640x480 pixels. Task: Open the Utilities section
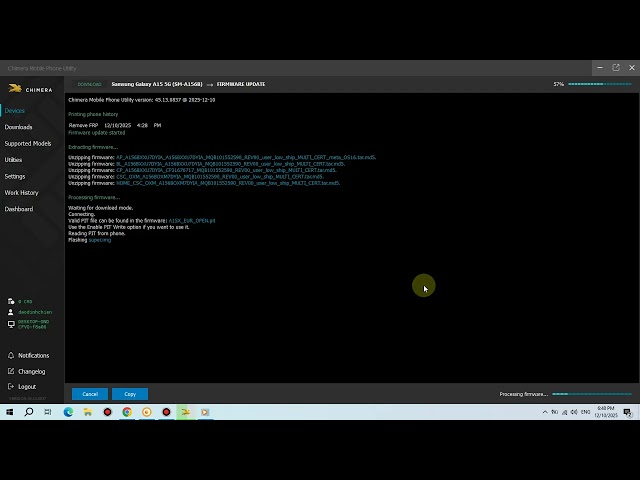click(13, 160)
